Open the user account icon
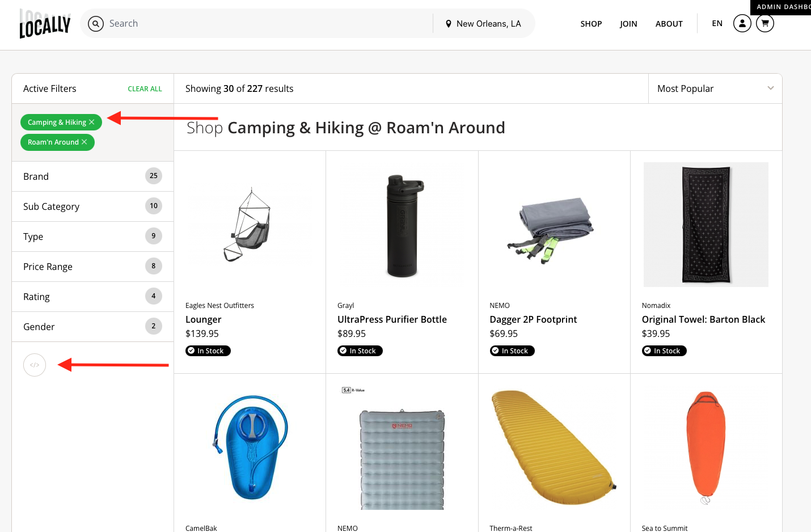The image size is (811, 532). [x=742, y=23]
